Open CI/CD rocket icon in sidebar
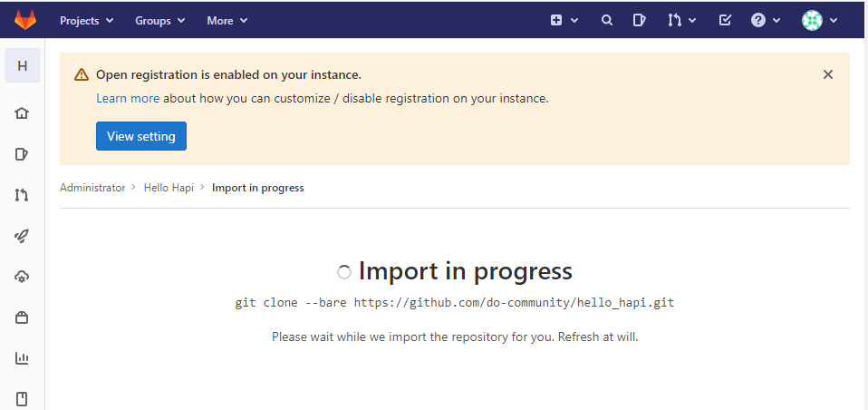Viewport: 868px width, 410px height. 22,236
